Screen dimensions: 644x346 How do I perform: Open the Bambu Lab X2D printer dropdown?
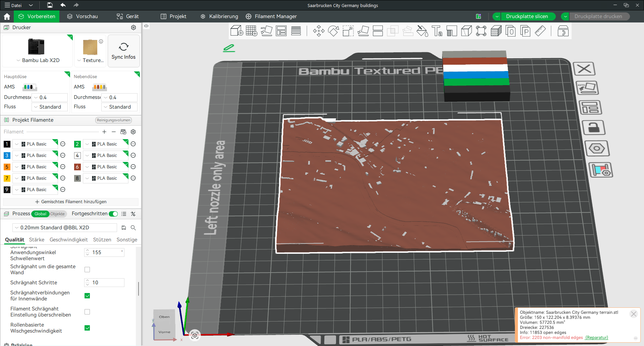38,60
